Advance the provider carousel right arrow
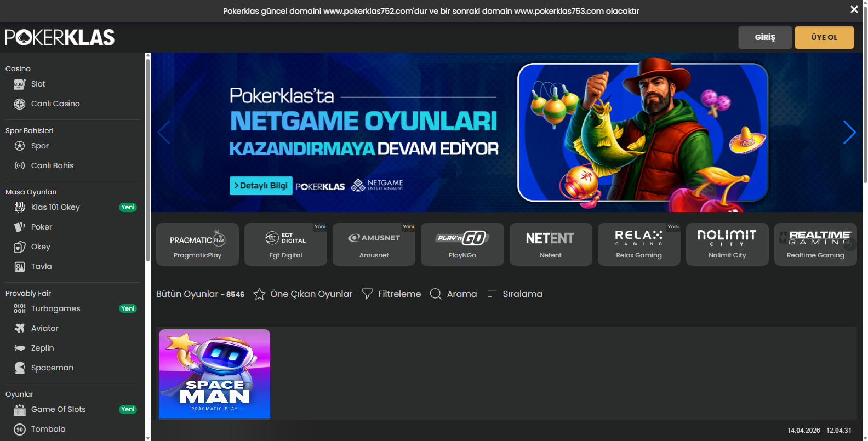Image resolution: width=868 pixels, height=441 pixels. [x=850, y=244]
